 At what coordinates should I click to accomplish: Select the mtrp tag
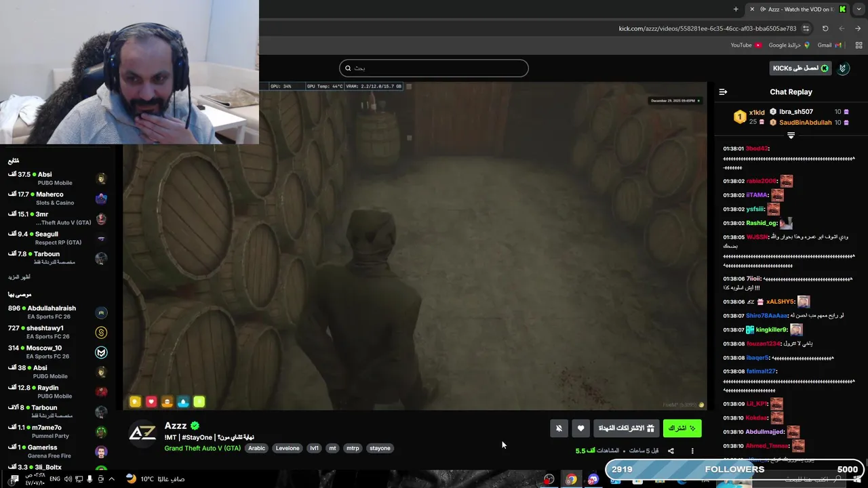pos(353,448)
